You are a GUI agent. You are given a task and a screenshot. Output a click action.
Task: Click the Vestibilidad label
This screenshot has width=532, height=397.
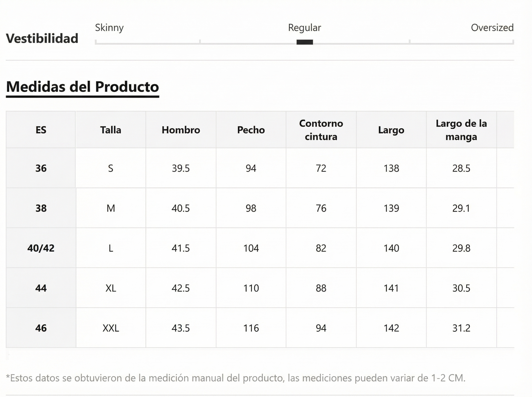(x=42, y=39)
